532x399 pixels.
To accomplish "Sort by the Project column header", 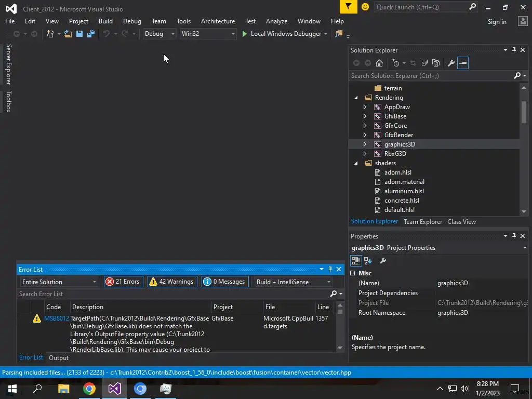I will (237, 307).
